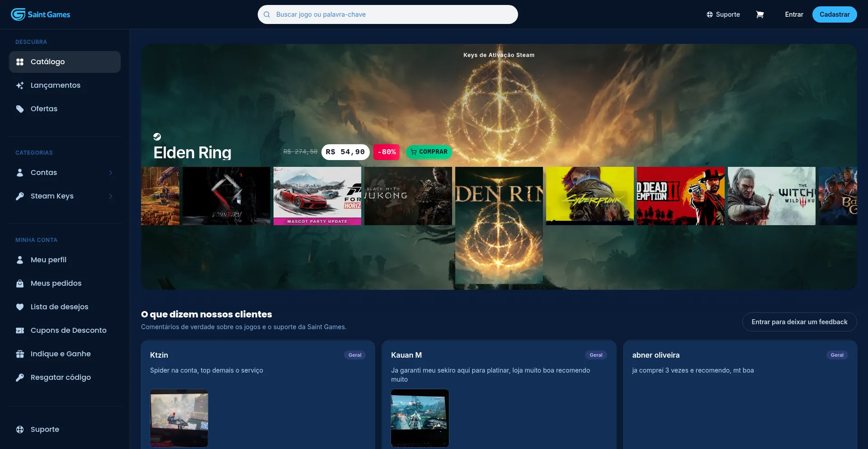Click the Geral tag on Ktzin's review
The image size is (868, 449).
coord(355,355)
